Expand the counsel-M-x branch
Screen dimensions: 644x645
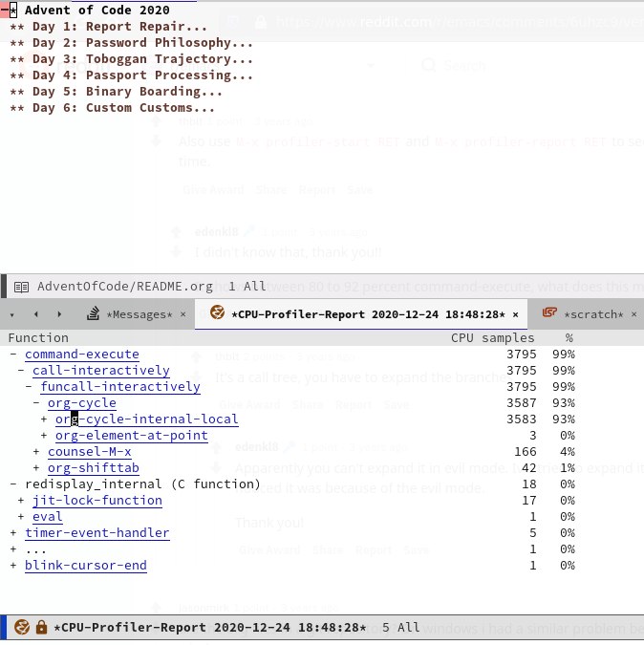pyautogui.click(x=36, y=452)
